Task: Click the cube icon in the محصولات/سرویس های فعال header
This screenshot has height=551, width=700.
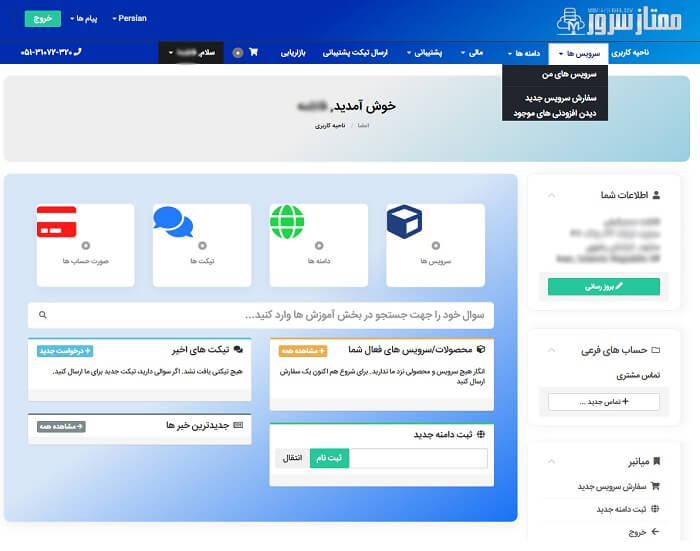Action: 481,349
